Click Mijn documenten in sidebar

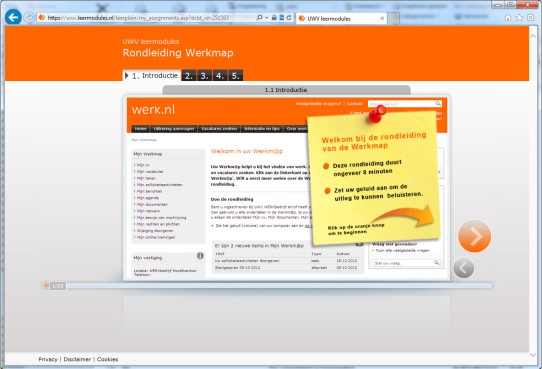point(152,205)
